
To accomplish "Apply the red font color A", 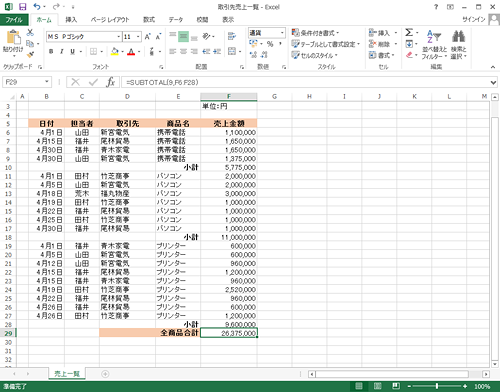I will (x=131, y=51).
